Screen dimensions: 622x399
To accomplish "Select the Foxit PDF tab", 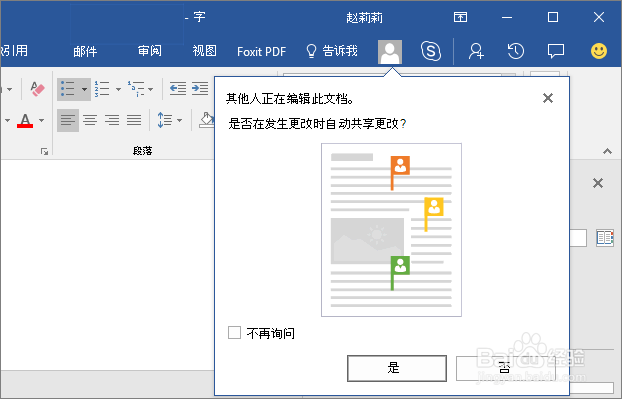I will tap(261, 52).
